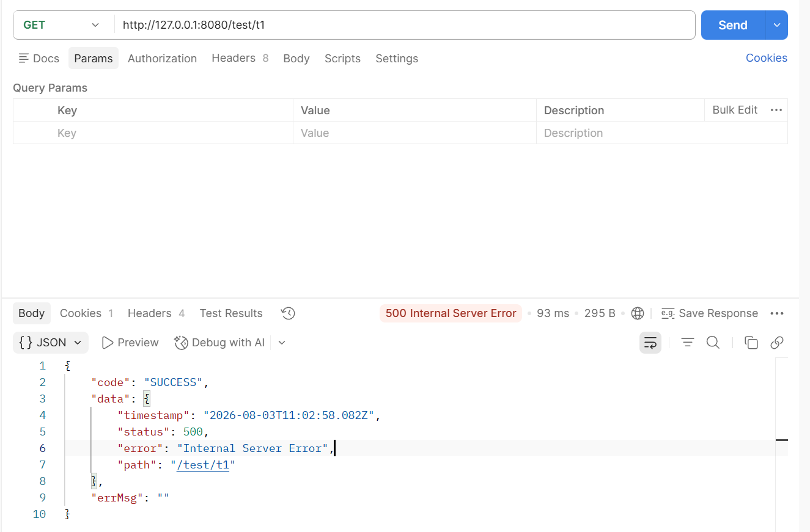
Task: Click the request URL input field
Action: 405,25
